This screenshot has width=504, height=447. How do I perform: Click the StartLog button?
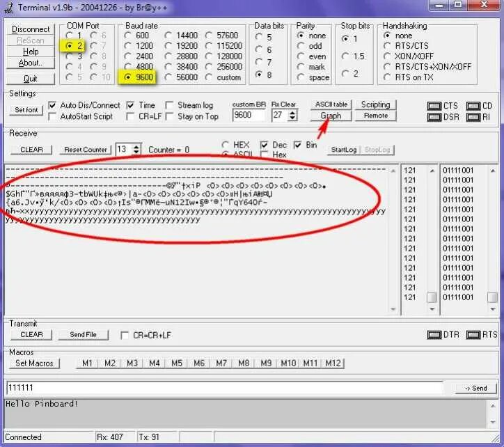(344, 150)
